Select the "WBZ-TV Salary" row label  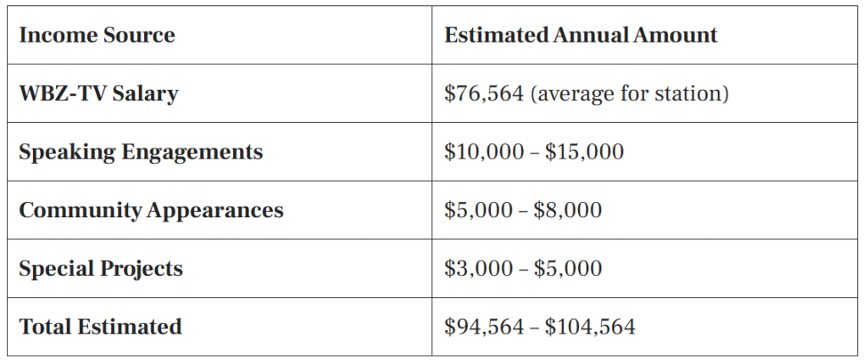pyautogui.click(x=98, y=93)
